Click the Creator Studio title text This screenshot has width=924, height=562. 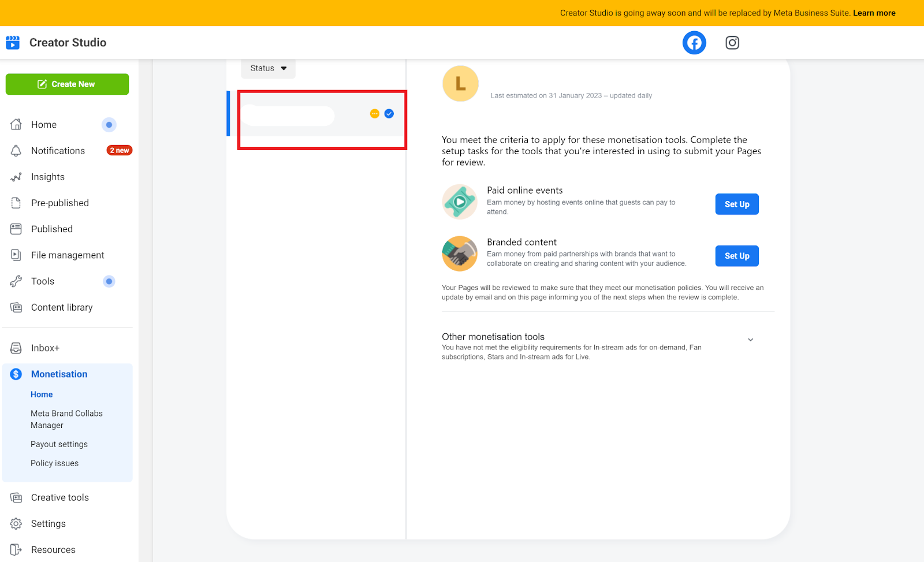[68, 43]
